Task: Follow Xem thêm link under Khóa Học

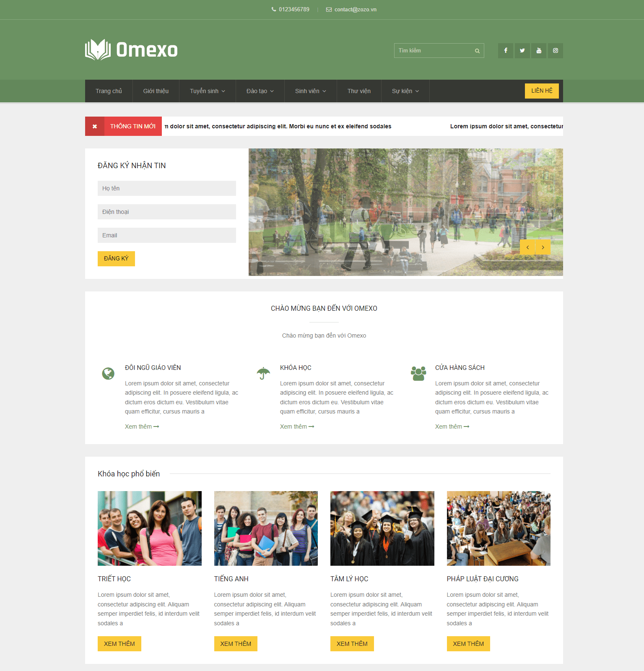Action: pyautogui.click(x=297, y=427)
